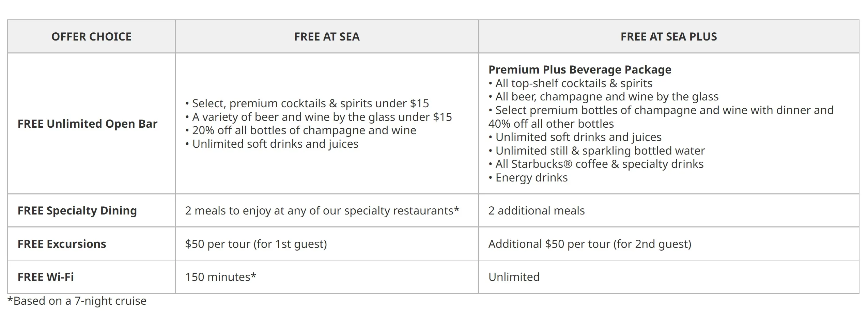Click 'Select, premium cocktails & spirits under $15'
This screenshot has height=318, width=868.
pos(307,103)
